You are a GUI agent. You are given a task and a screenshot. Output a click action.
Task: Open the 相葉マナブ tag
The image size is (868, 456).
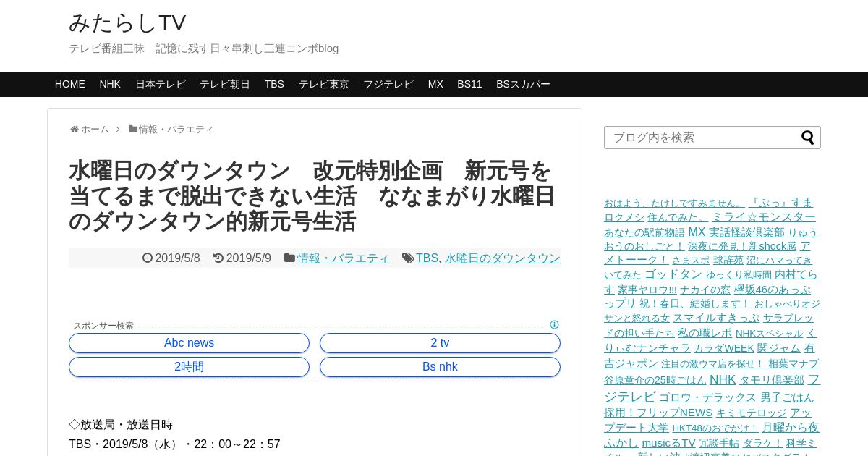(793, 363)
